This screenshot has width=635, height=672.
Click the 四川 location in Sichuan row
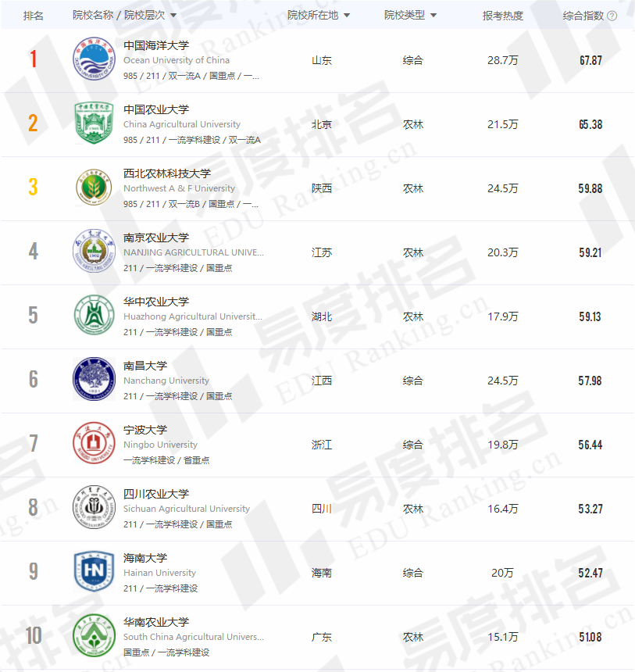[x=322, y=509]
